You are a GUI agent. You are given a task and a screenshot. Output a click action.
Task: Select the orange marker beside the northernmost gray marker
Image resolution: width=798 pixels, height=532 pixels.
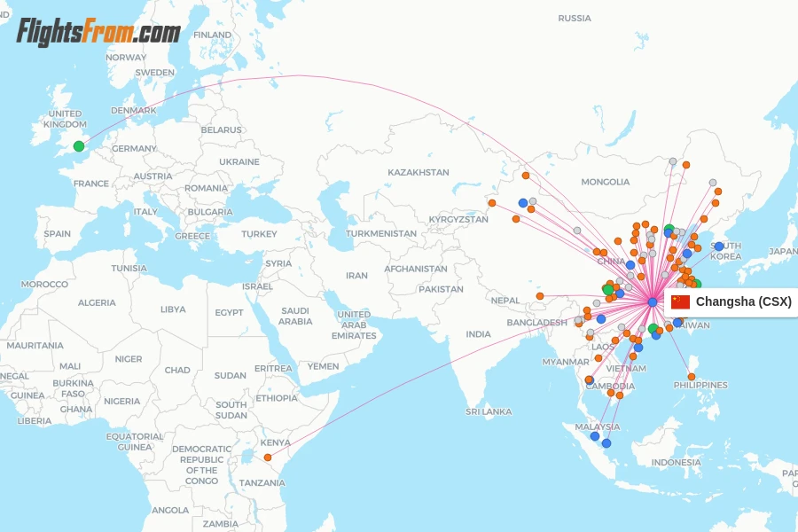pos(686,165)
